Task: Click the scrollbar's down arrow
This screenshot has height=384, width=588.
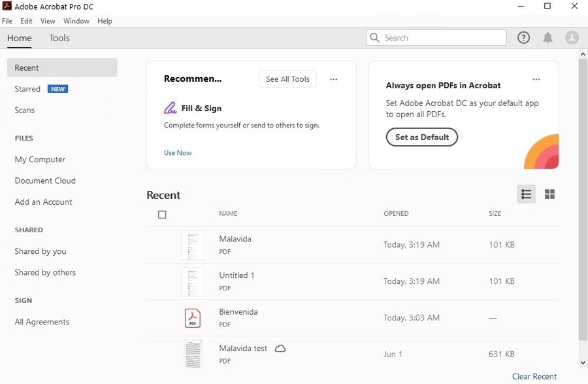Action: (x=583, y=362)
